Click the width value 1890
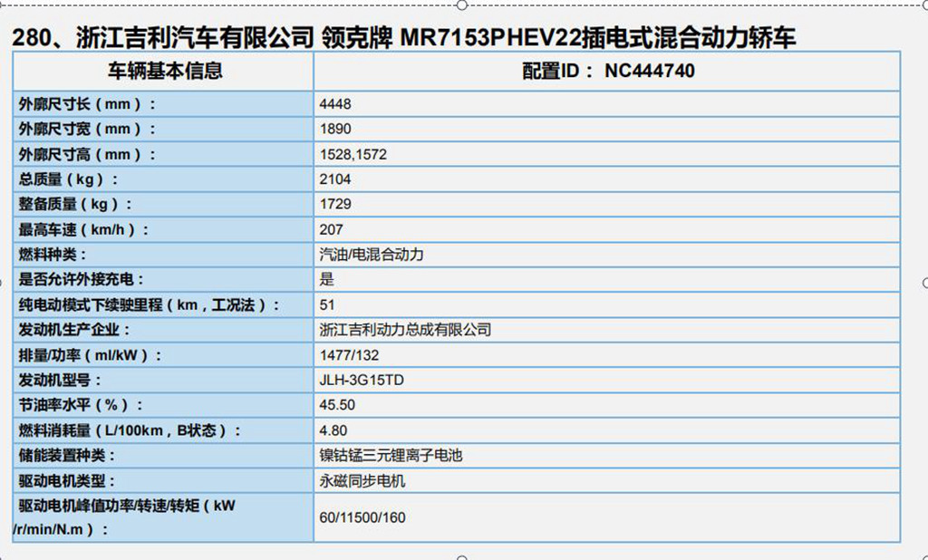928x560 pixels. coord(335,129)
